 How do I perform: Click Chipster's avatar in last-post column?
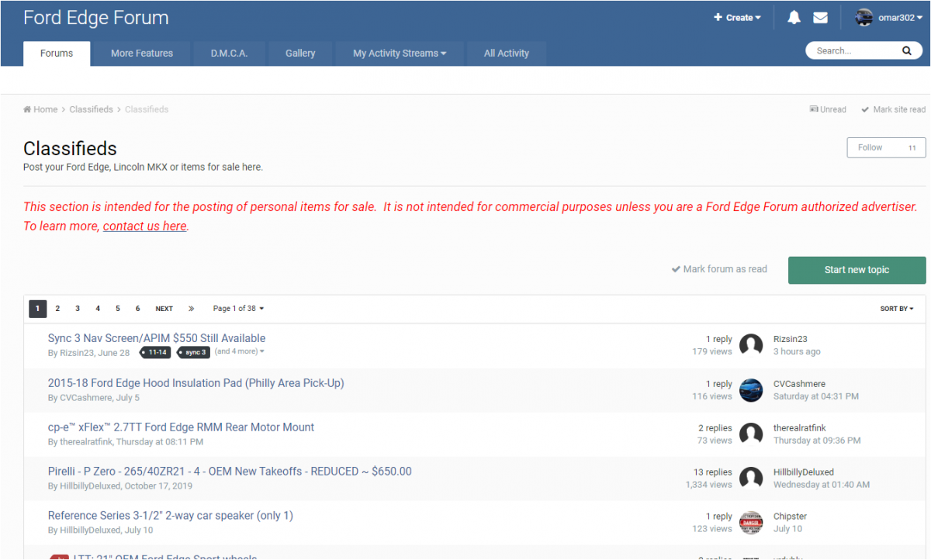(751, 522)
